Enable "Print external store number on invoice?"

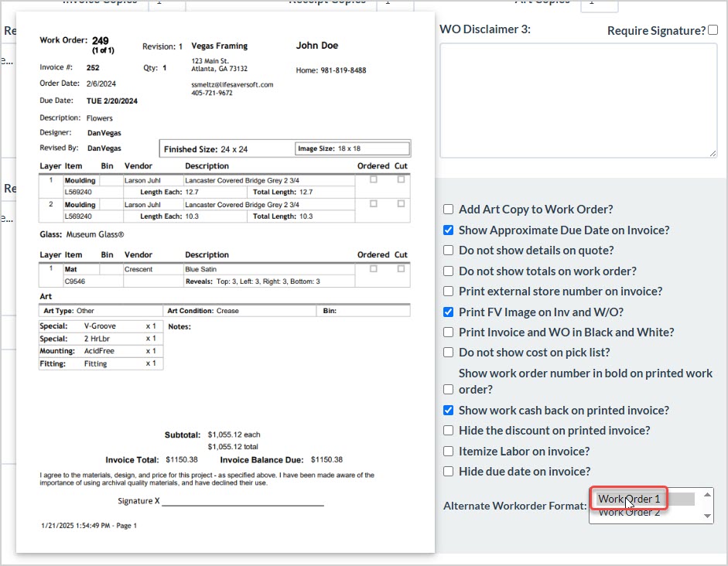coord(448,291)
